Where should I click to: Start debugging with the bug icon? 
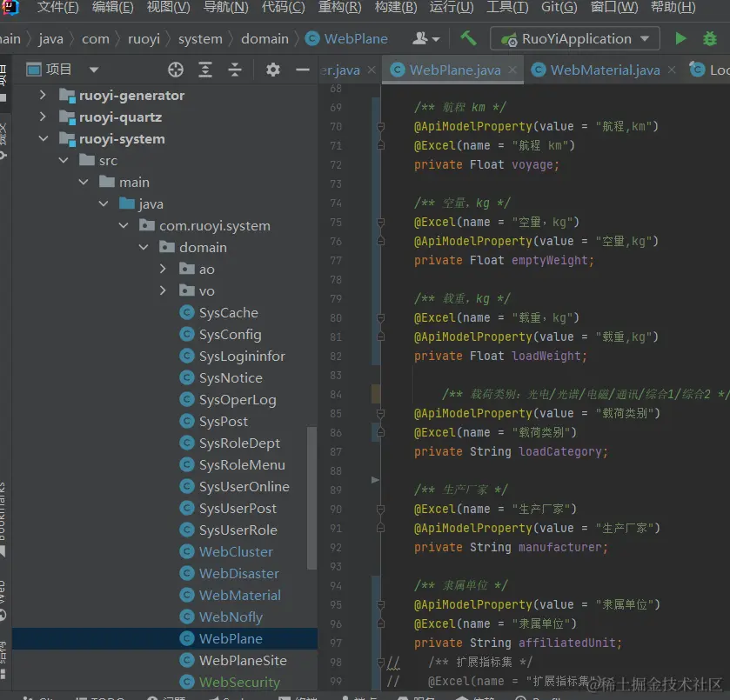(x=709, y=38)
